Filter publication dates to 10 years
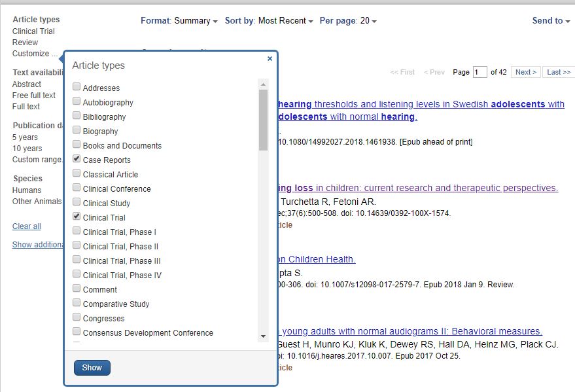 click(27, 149)
